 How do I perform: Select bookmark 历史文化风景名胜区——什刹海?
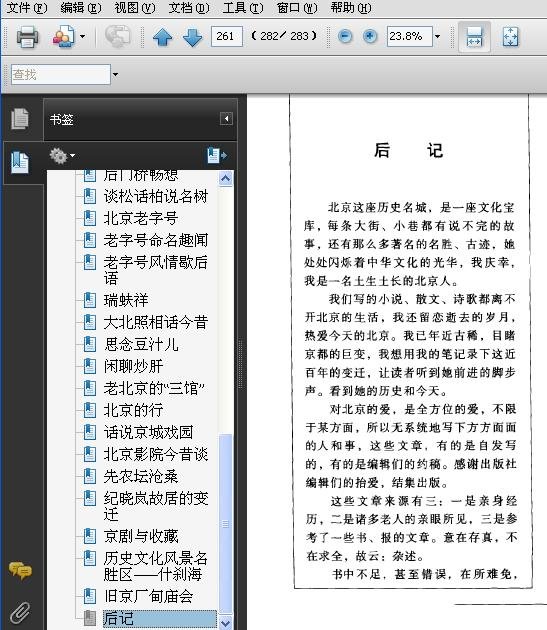[x=156, y=566]
